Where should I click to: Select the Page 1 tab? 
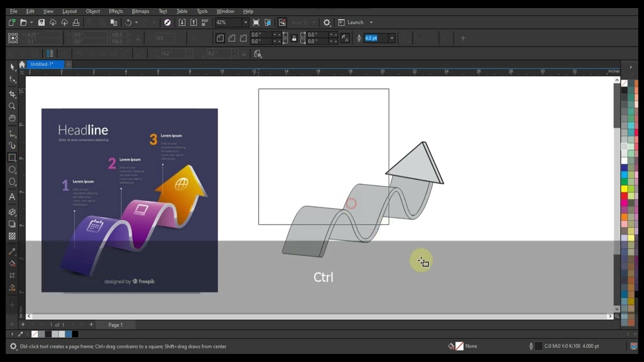click(x=115, y=325)
